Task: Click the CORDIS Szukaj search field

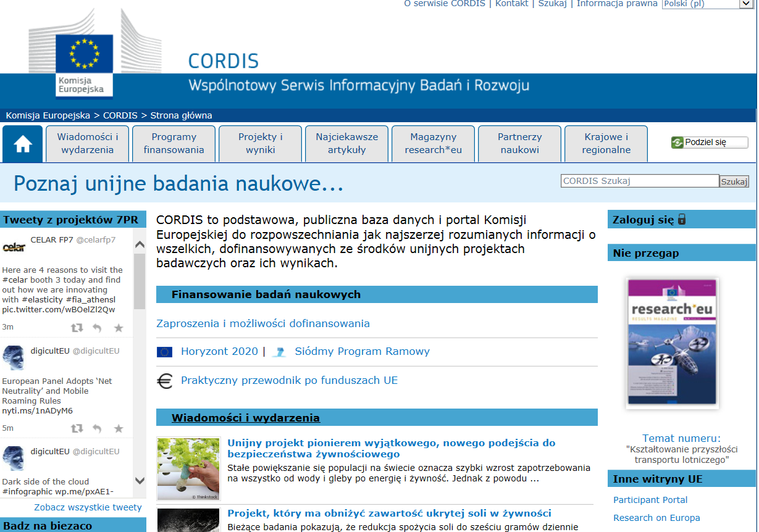Action: 640,181
